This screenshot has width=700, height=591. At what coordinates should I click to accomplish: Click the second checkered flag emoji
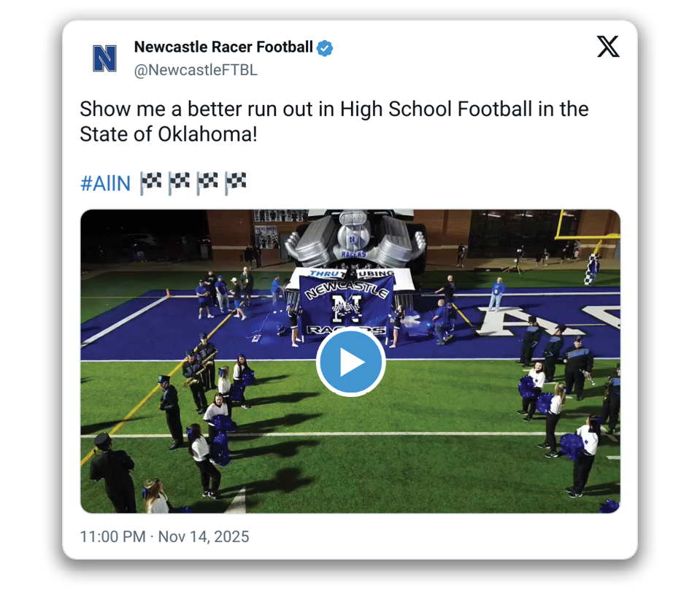click(x=178, y=183)
